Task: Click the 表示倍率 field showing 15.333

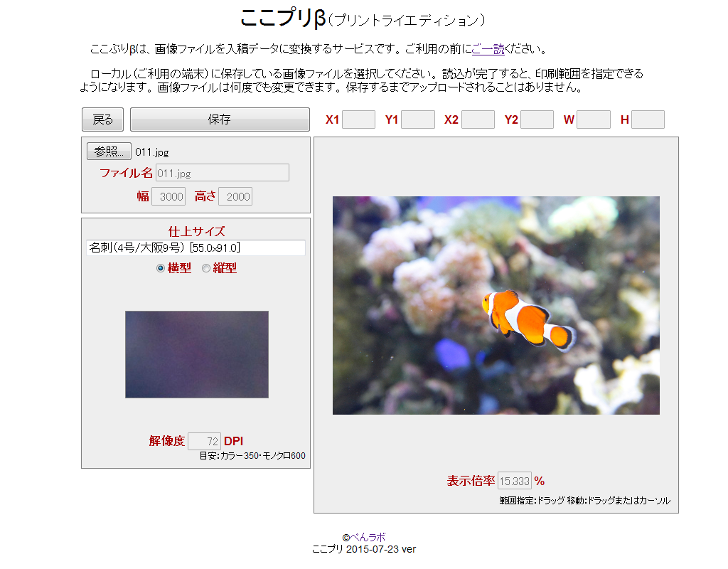Action: (x=515, y=481)
